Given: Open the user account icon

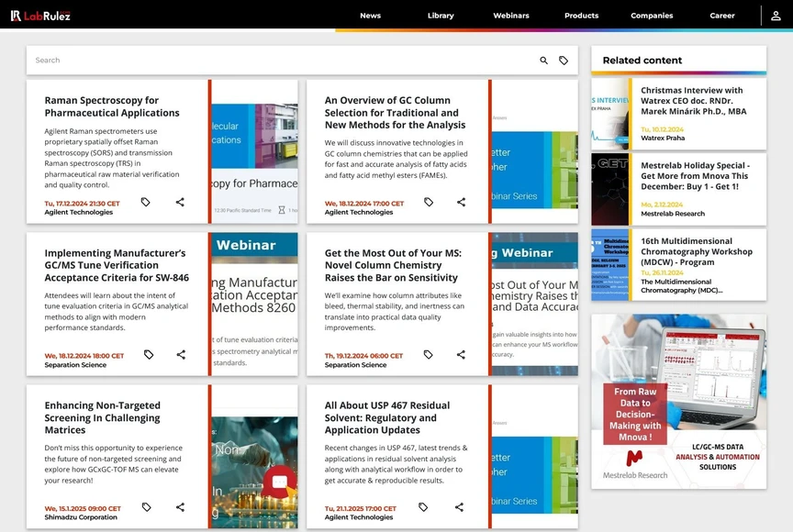Looking at the screenshot, I should pos(776,16).
